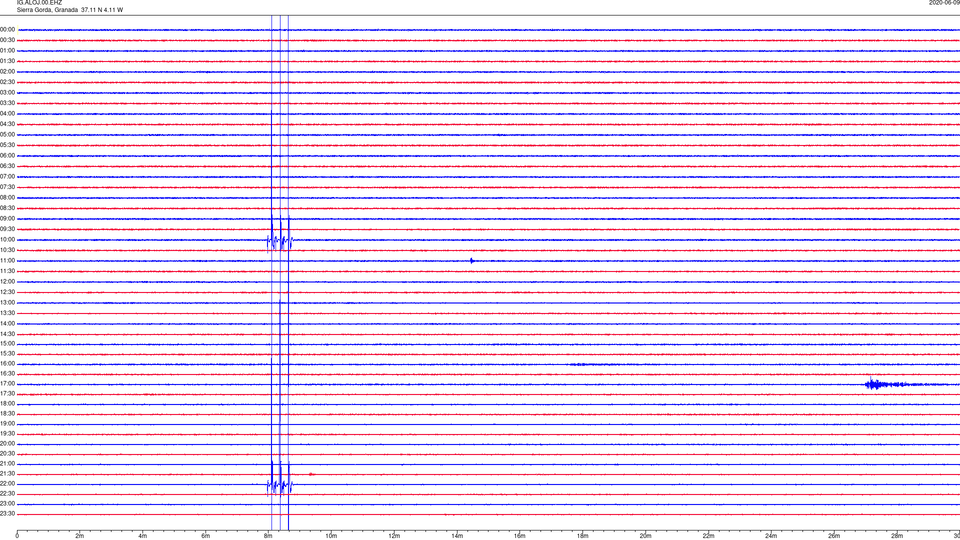The height and width of the screenshot is (540, 960).
Task: Select the 04:30 time label
Action: click(x=8, y=124)
